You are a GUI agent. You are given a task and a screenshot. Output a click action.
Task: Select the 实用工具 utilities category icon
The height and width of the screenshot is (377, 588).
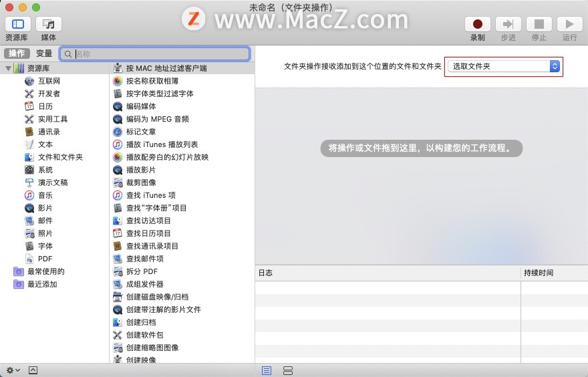(x=29, y=119)
